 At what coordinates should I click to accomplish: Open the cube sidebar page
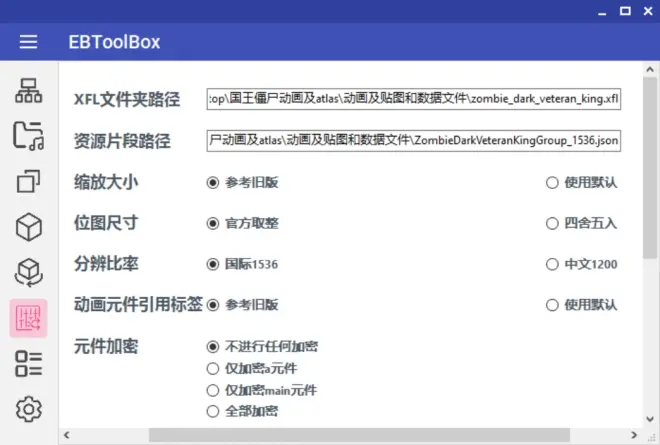pos(29,227)
